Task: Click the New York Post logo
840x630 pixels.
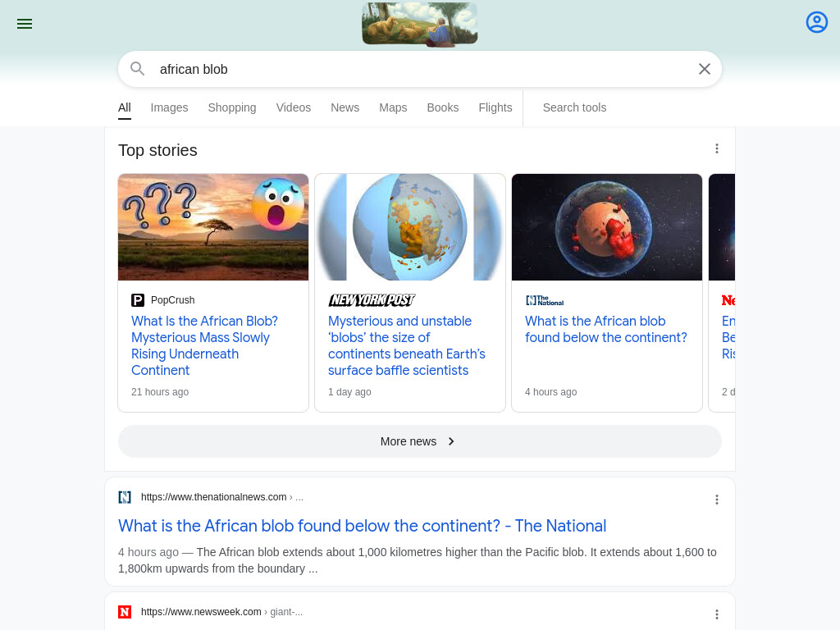Action: (x=372, y=300)
